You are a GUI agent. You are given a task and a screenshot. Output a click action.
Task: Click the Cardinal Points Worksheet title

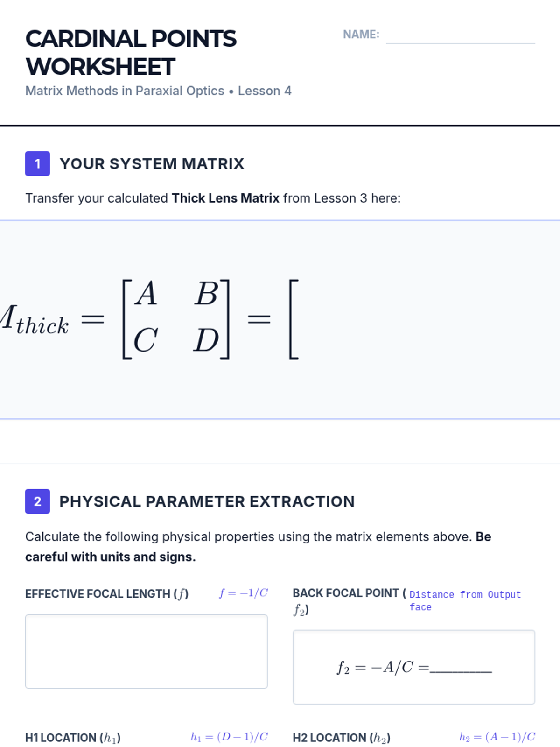tap(131, 52)
